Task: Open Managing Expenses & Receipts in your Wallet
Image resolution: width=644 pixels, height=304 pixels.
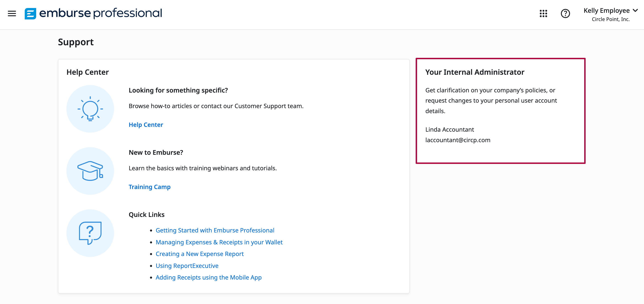Action: point(219,242)
